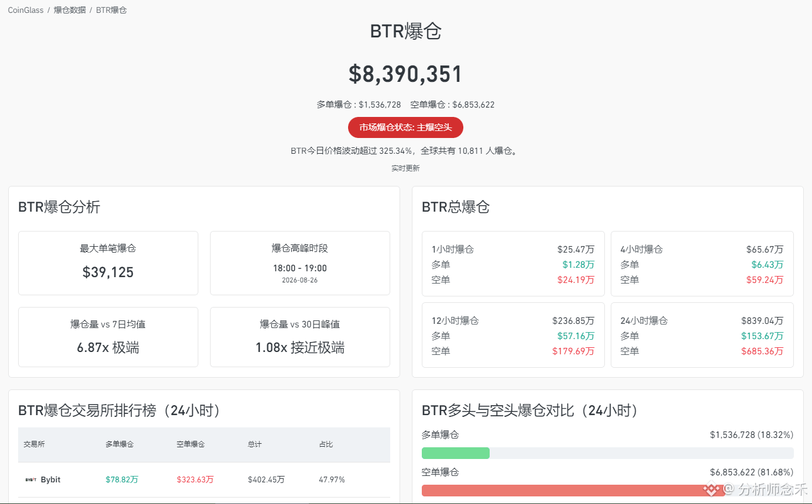Click the 325.34% price volatility sentence
This screenshot has height=504, width=812.
coord(405,151)
